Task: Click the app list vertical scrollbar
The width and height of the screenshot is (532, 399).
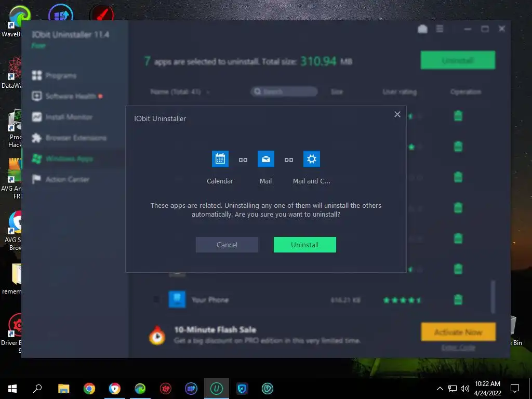Action: point(493,297)
